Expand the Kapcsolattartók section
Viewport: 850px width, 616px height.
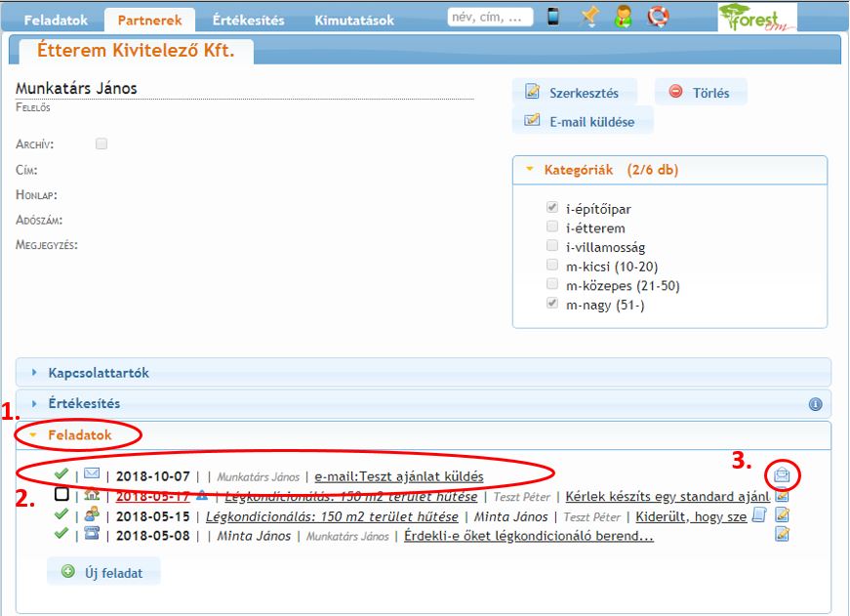click(98, 373)
